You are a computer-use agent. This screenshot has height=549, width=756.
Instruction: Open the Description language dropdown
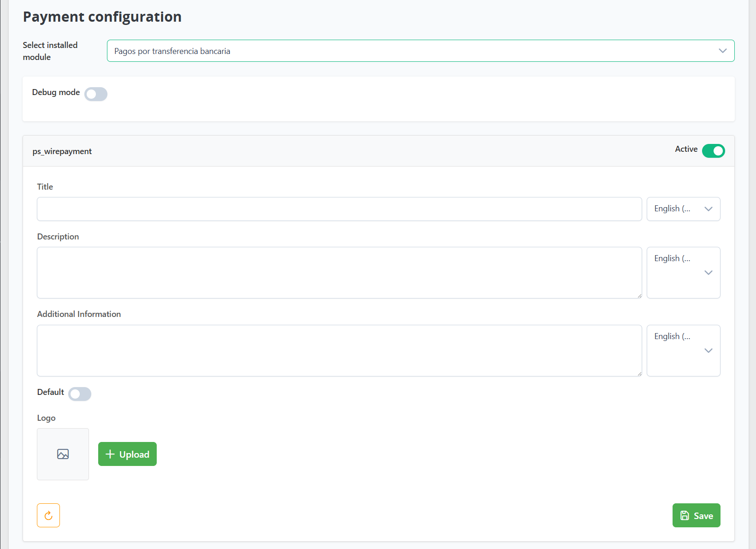coord(683,273)
